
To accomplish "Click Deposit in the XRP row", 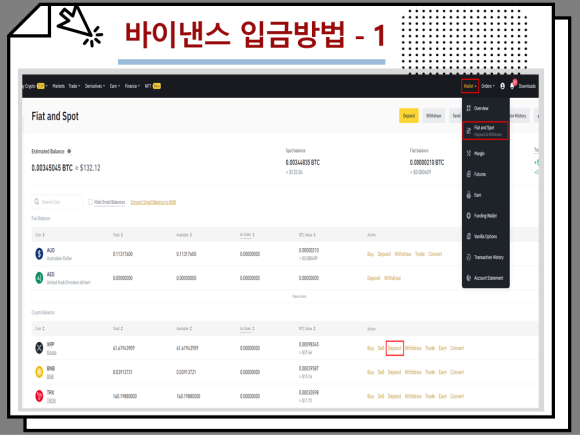I will pos(395,348).
